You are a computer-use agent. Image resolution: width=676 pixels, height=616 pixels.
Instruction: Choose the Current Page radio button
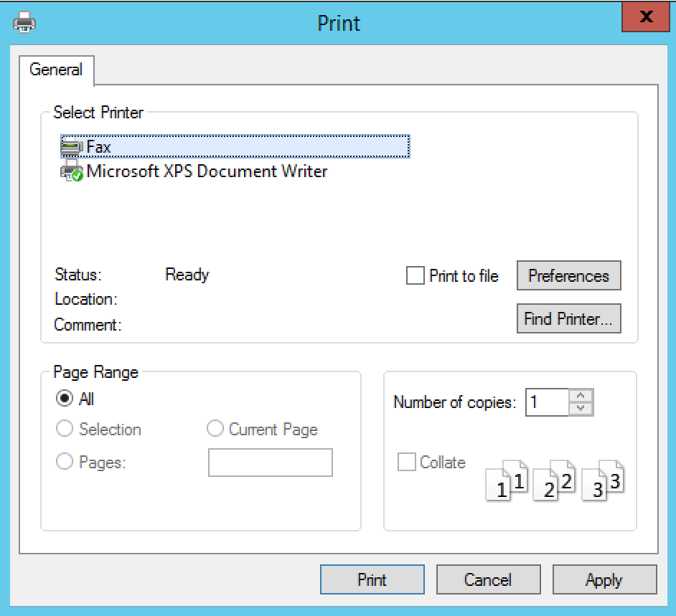tap(215, 429)
